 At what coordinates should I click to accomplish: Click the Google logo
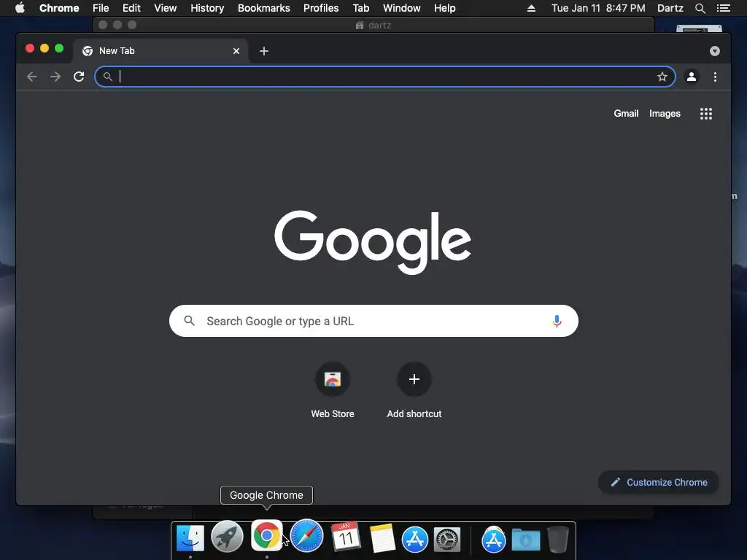[373, 242]
